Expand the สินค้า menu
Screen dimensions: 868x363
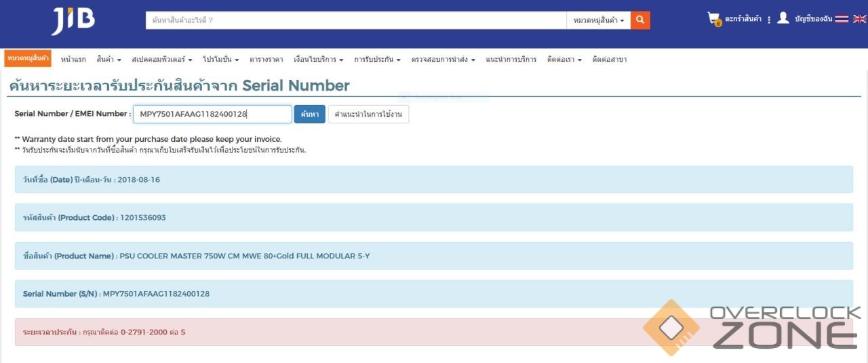pos(108,60)
